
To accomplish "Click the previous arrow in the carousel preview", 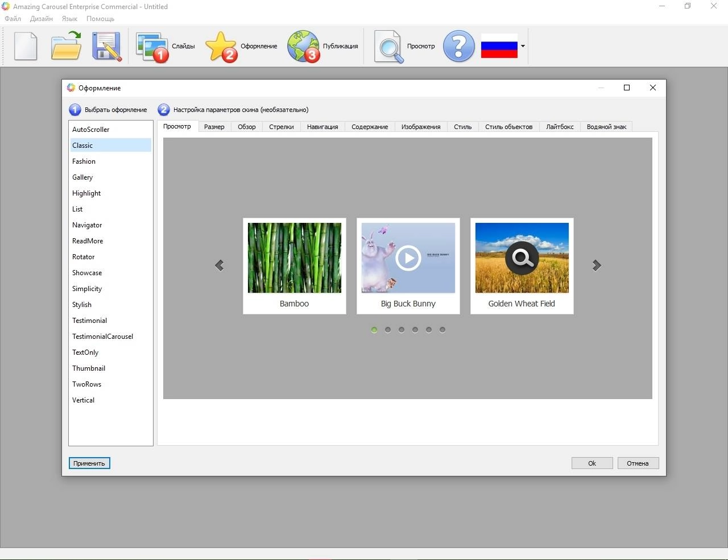I will 220,266.
